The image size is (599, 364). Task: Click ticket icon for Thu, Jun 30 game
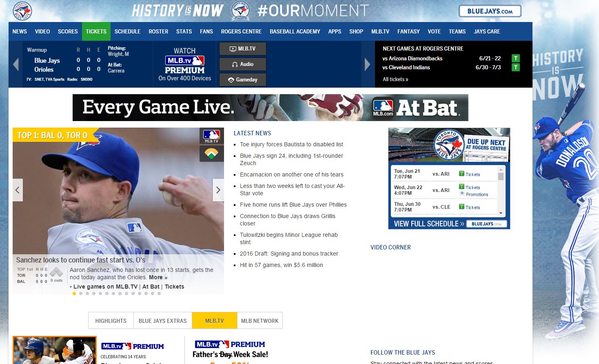coord(461,207)
